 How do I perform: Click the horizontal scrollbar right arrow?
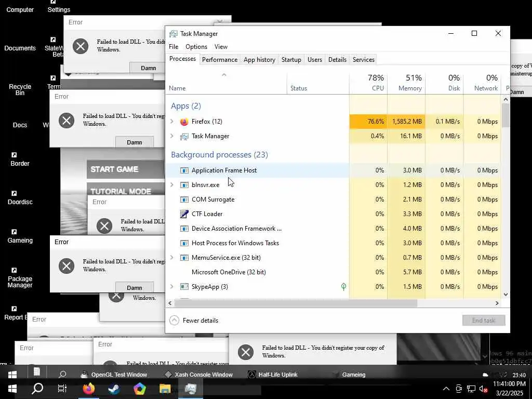coord(497,303)
